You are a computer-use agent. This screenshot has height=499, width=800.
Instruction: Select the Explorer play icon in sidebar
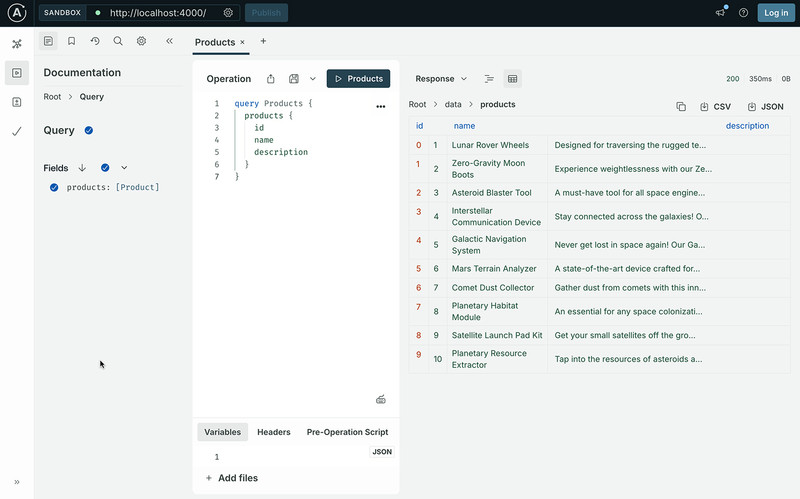coord(17,73)
